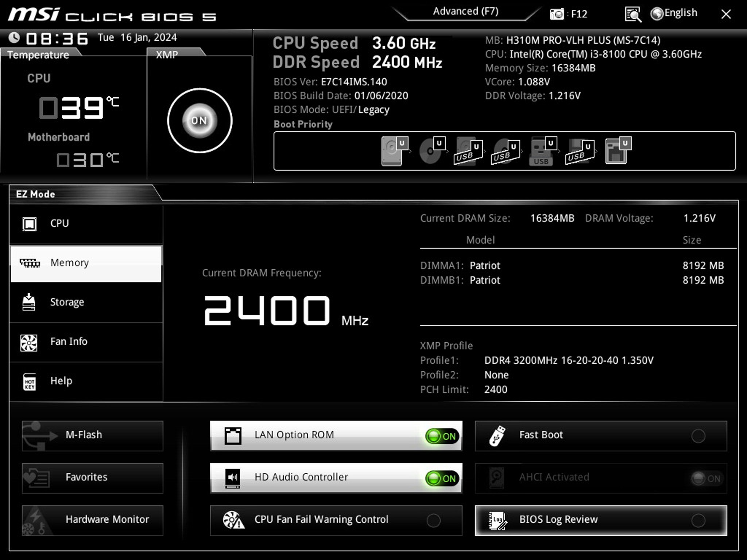Click the Motherboard temperature 030 reading
The width and height of the screenshot is (747, 560).
(x=88, y=160)
